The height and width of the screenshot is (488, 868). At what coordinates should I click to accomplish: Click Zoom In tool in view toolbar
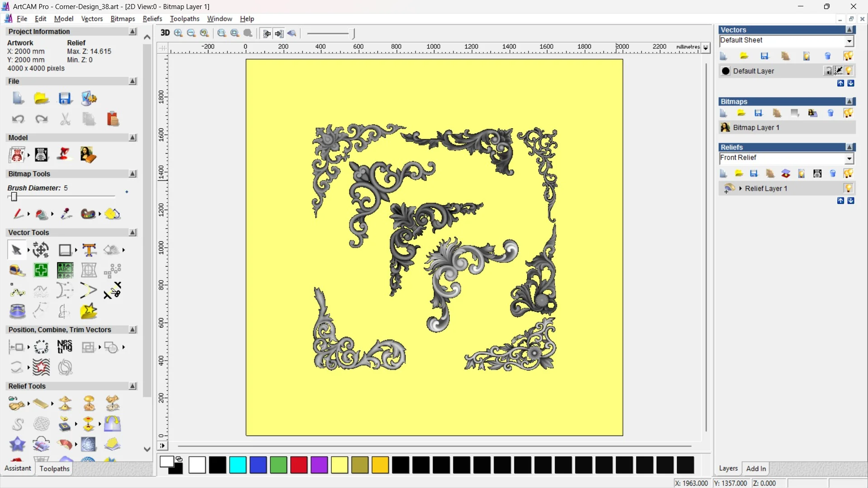click(x=178, y=33)
